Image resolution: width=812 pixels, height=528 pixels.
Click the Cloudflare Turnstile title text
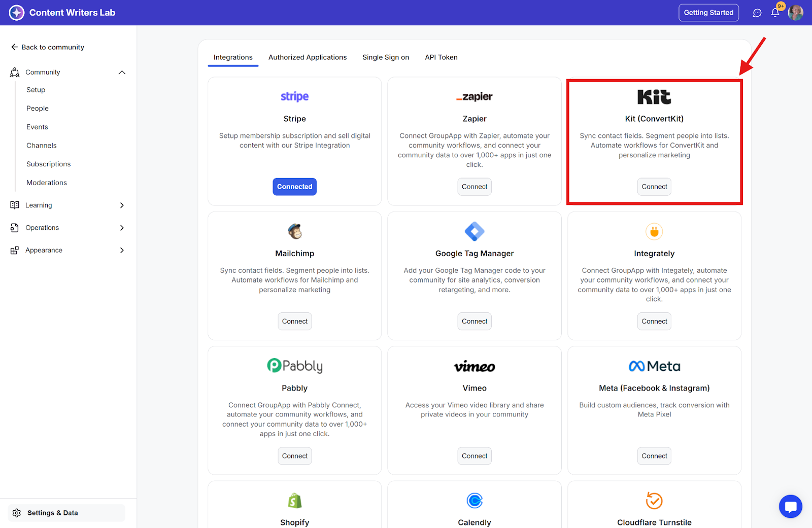(x=654, y=522)
